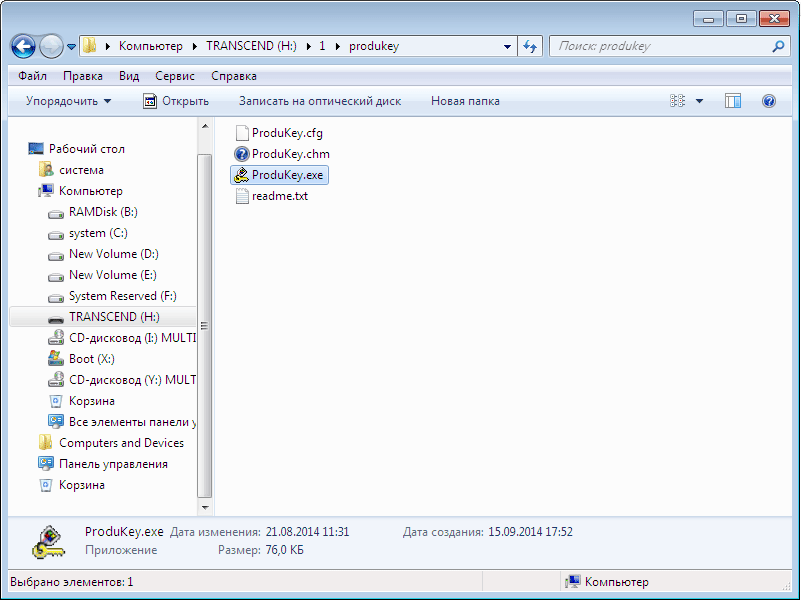801x600 pixels.
Task: Select the readme.txt file
Action: [x=272, y=196]
